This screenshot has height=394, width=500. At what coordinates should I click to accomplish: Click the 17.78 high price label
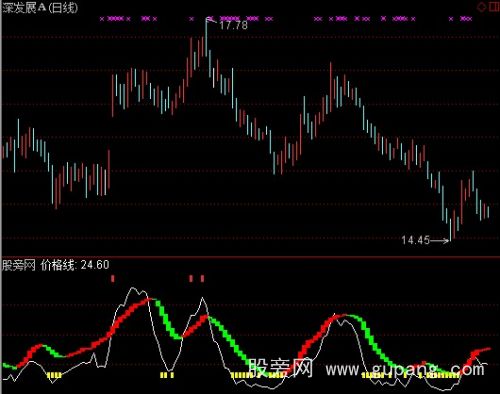point(233,25)
